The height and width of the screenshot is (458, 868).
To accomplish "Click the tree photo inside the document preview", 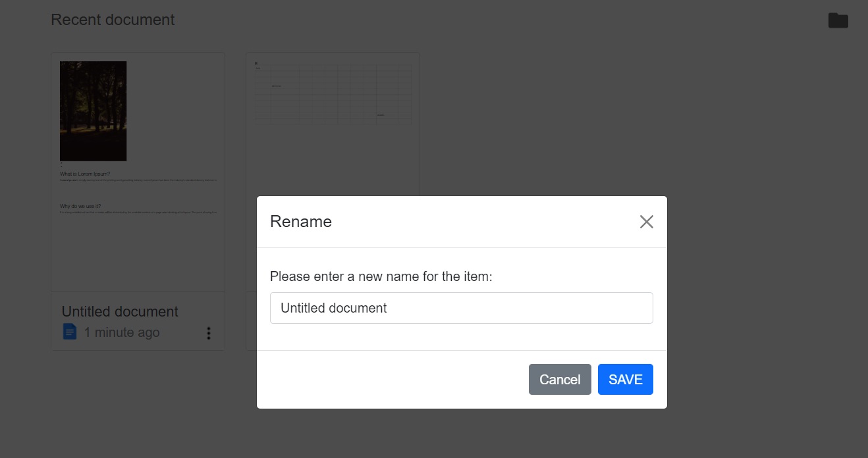I will point(93,111).
